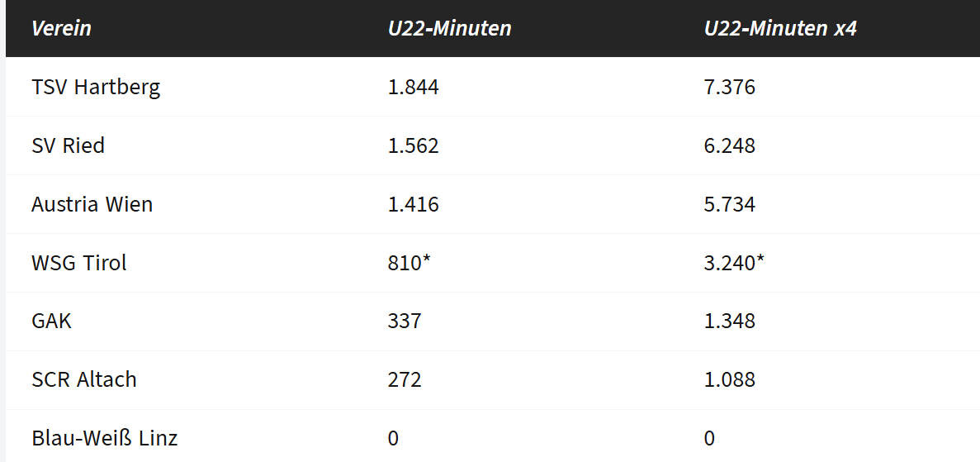Click the 810* minutes value
The image size is (980, 462).
[x=410, y=263]
